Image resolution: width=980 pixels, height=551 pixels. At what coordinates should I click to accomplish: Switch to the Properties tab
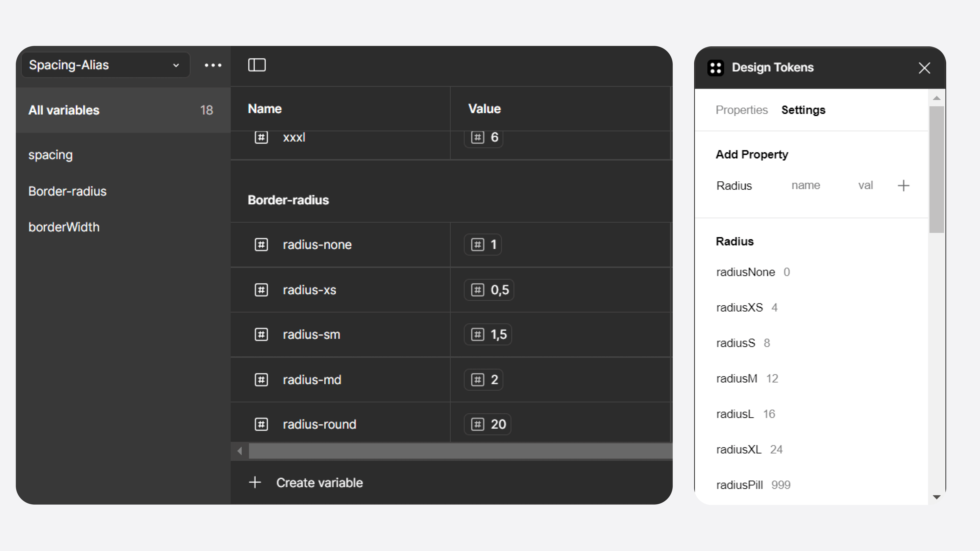coord(741,110)
